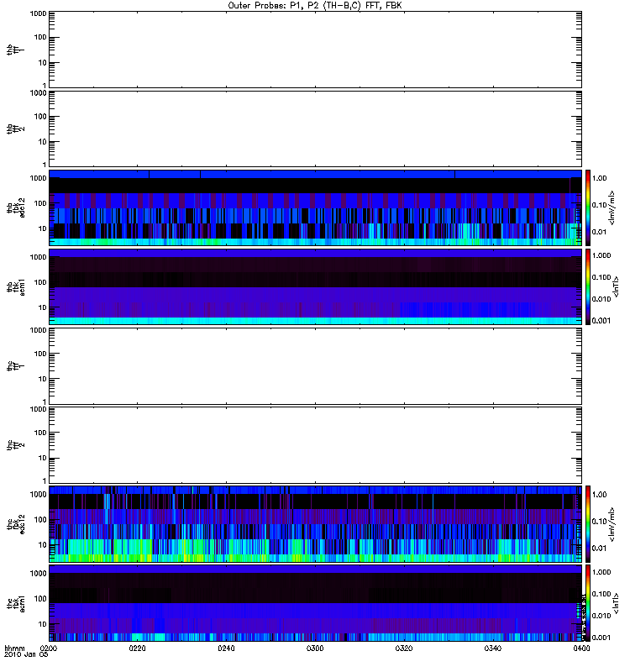
Task: Click the '0.001' tick on thb scm1 color bar
Action: click(601, 321)
